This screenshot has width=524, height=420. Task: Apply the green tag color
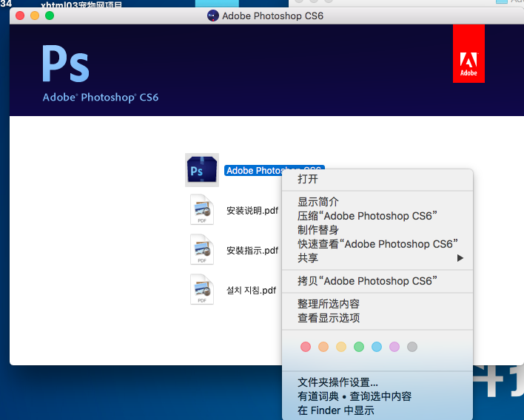coord(359,347)
